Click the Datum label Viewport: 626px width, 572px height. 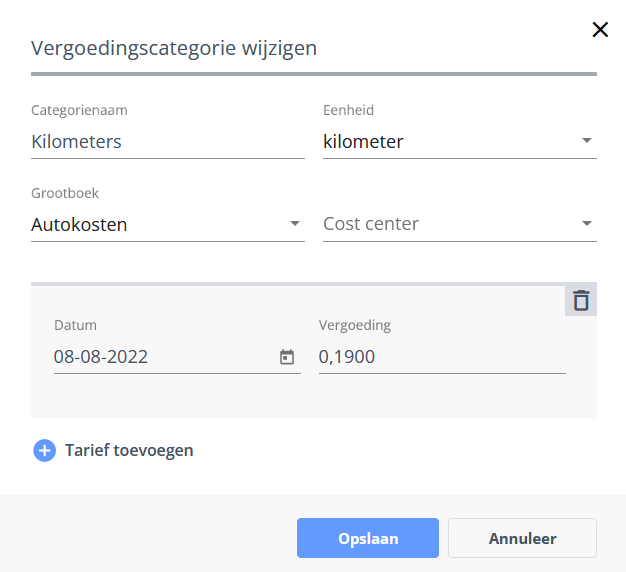point(75,325)
